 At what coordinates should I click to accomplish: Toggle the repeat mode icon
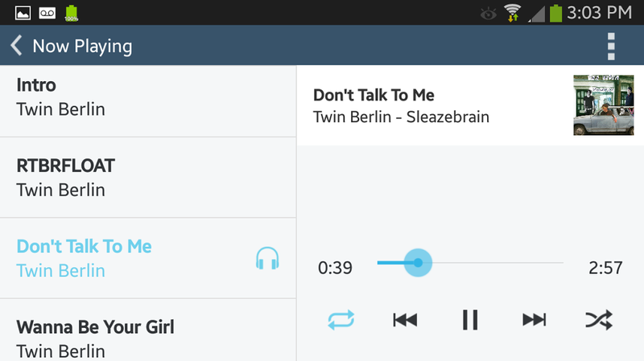point(341,319)
